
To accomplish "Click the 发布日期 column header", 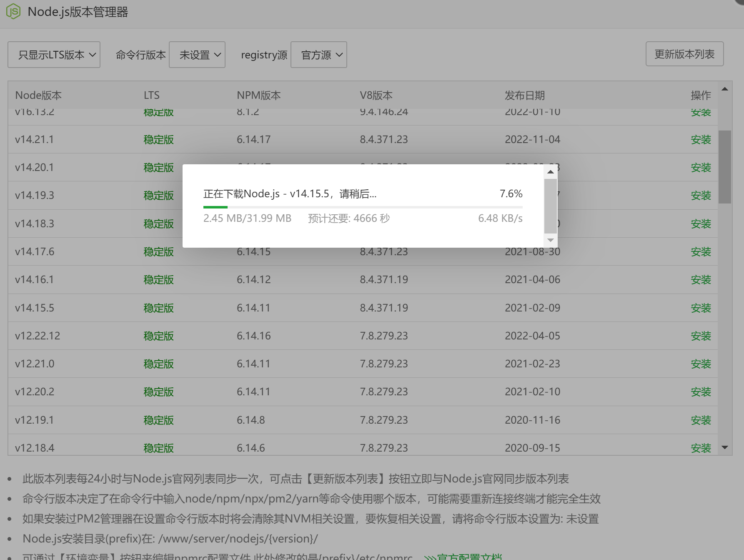I will pos(525,95).
